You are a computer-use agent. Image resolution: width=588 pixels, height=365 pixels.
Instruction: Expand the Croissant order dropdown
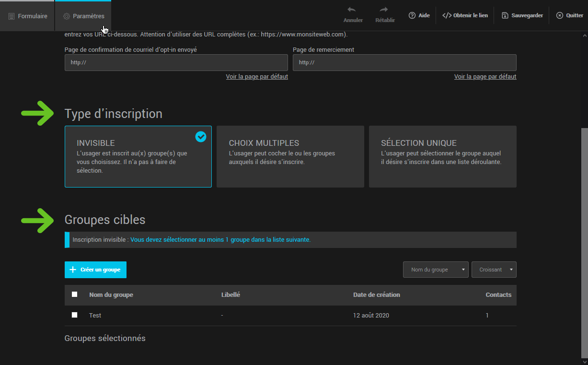494,270
